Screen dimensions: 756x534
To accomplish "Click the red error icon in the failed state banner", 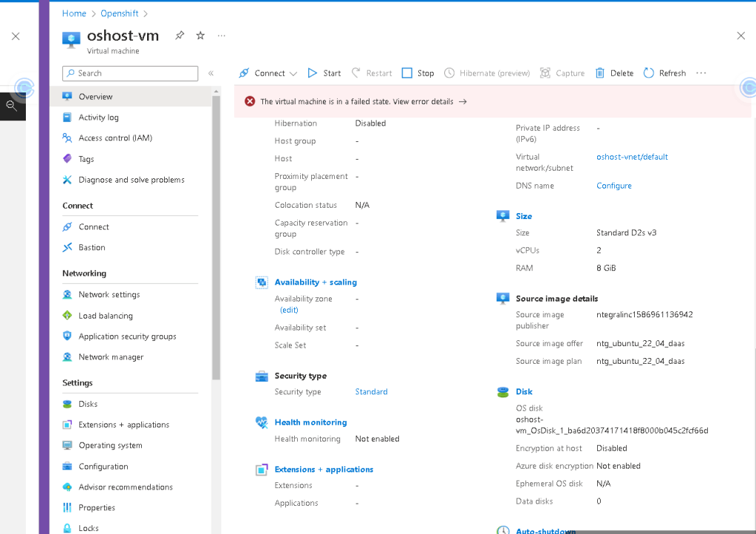I will pos(250,101).
